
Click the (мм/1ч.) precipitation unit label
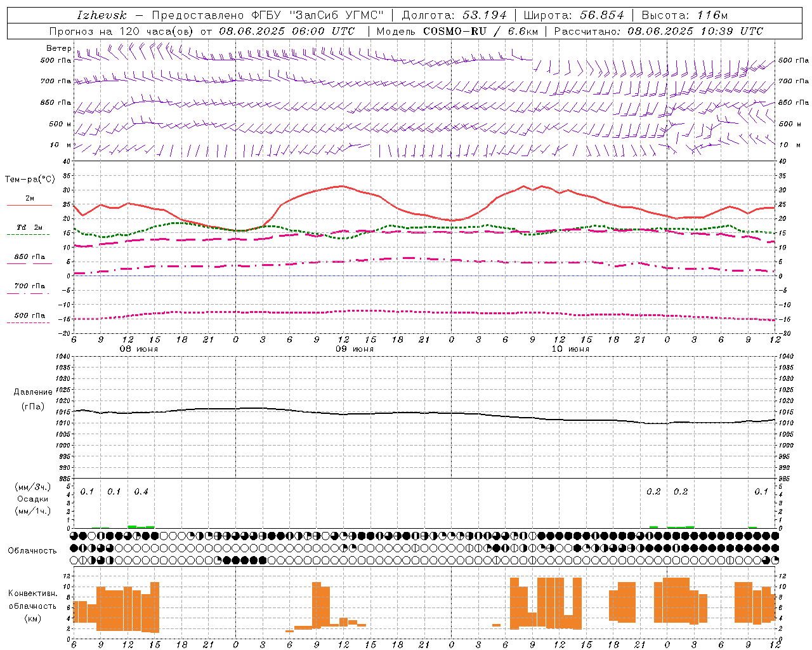pos(32,511)
